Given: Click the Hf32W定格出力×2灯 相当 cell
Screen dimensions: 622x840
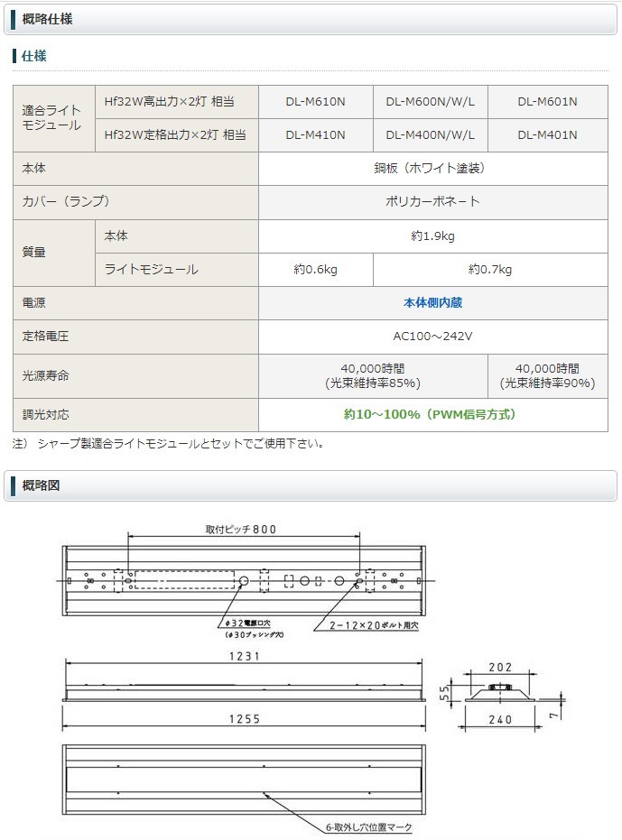Looking at the screenshot, I should (175, 135).
